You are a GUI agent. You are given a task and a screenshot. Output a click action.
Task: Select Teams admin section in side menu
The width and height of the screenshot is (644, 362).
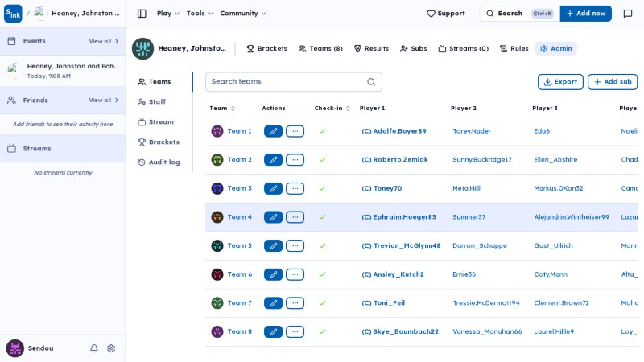[x=155, y=82]
